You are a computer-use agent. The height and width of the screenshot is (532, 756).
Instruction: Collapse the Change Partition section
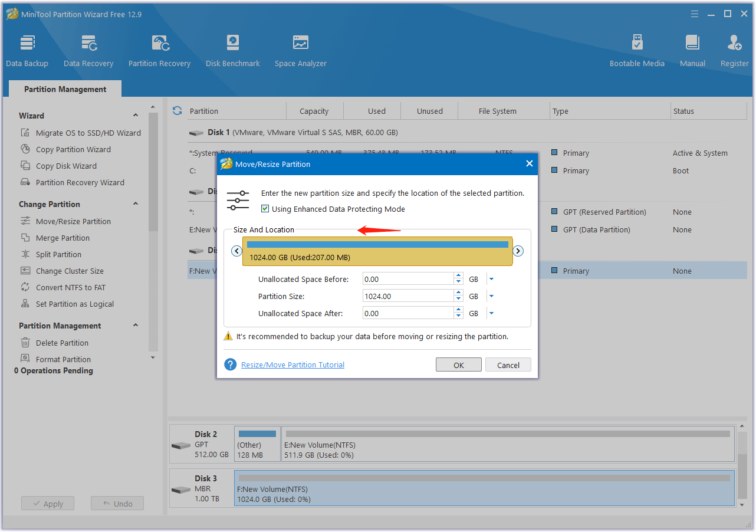point(136,204)
